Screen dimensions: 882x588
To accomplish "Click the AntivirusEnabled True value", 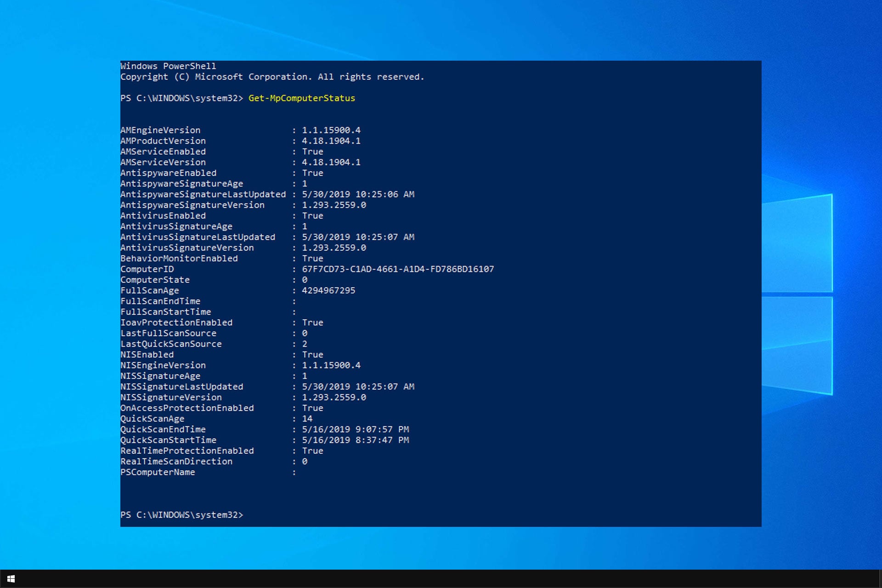I will 312,215.
